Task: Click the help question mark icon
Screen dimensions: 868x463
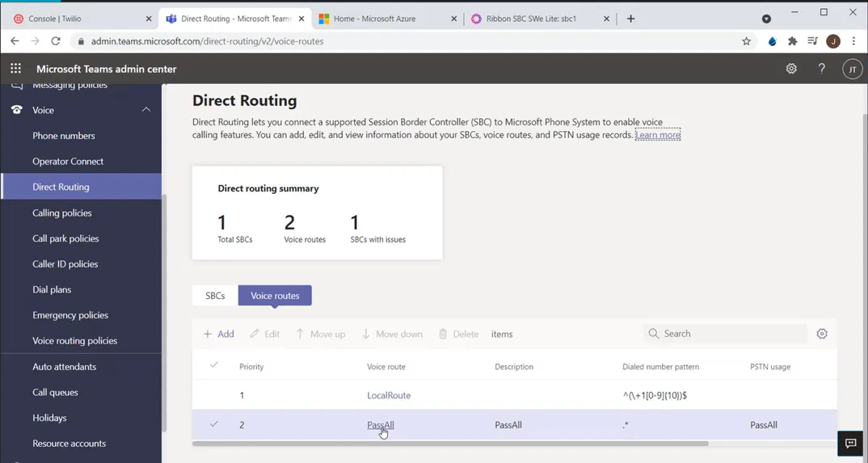Action: pyautogui.click(x=821, y=69)
